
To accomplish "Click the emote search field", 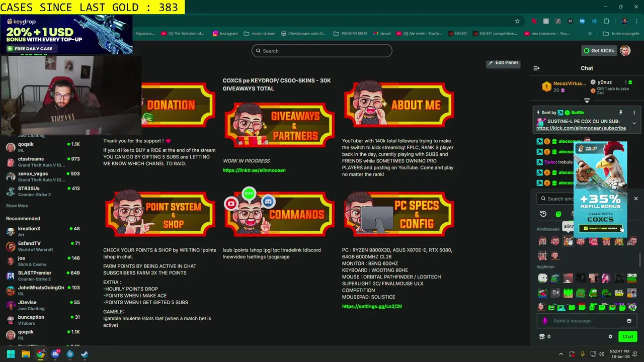I will [x=556, y=199].
